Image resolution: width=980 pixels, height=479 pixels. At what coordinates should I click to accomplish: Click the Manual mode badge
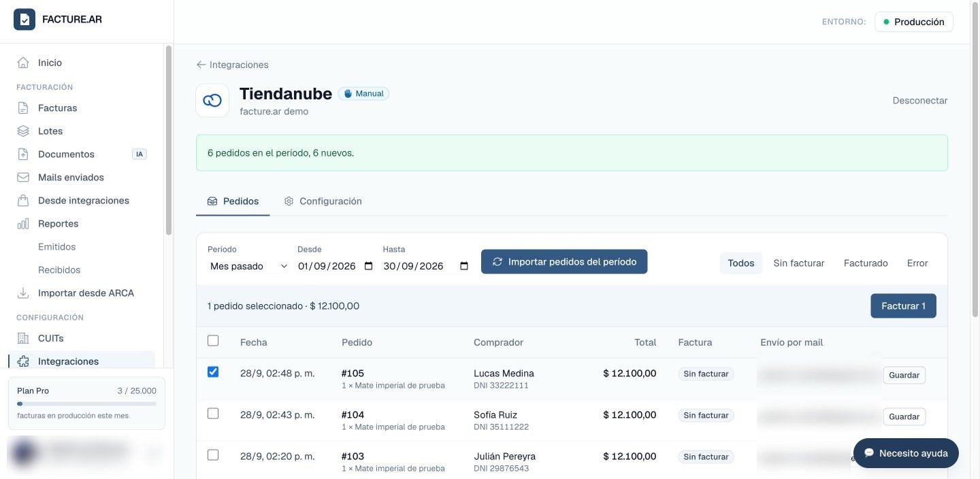coord(363,94)
